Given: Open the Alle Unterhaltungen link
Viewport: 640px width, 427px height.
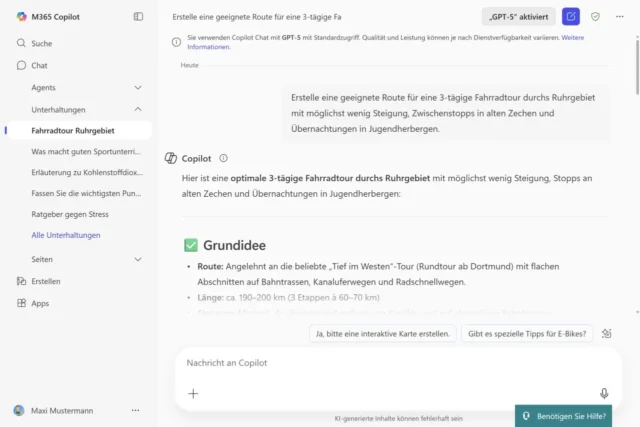Looking at the screenshot, I should point(66,235).
